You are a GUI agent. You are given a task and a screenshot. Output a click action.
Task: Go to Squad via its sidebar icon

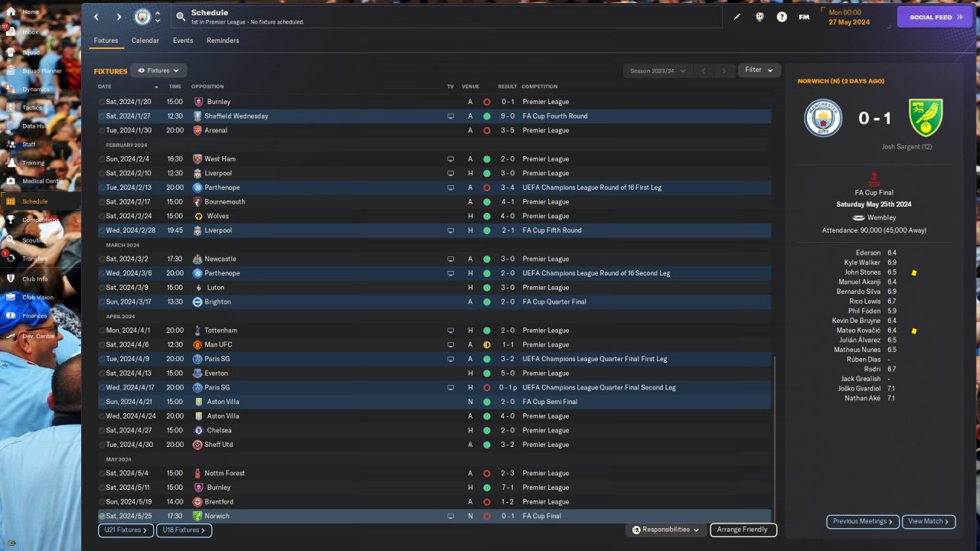pyautogui.click(x=11, y=53)
